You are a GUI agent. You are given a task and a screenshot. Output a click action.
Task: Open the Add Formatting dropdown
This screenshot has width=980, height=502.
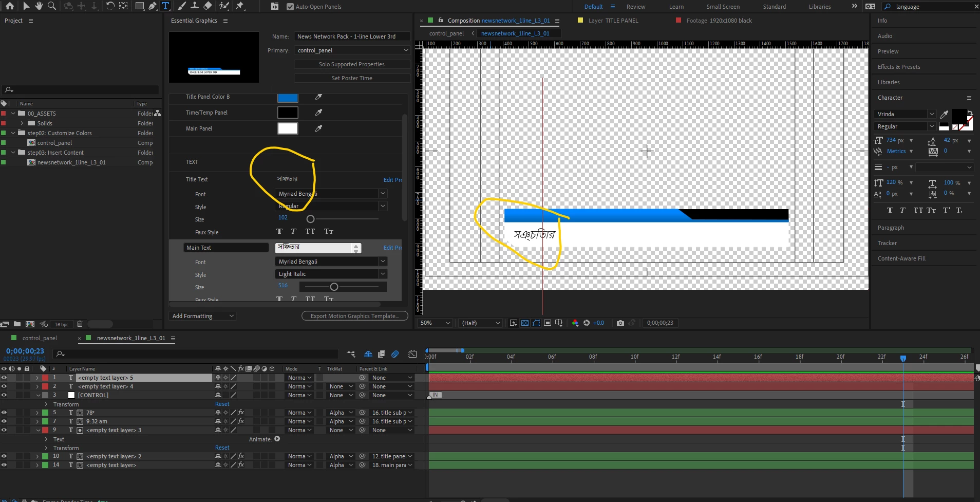[202, 316]
